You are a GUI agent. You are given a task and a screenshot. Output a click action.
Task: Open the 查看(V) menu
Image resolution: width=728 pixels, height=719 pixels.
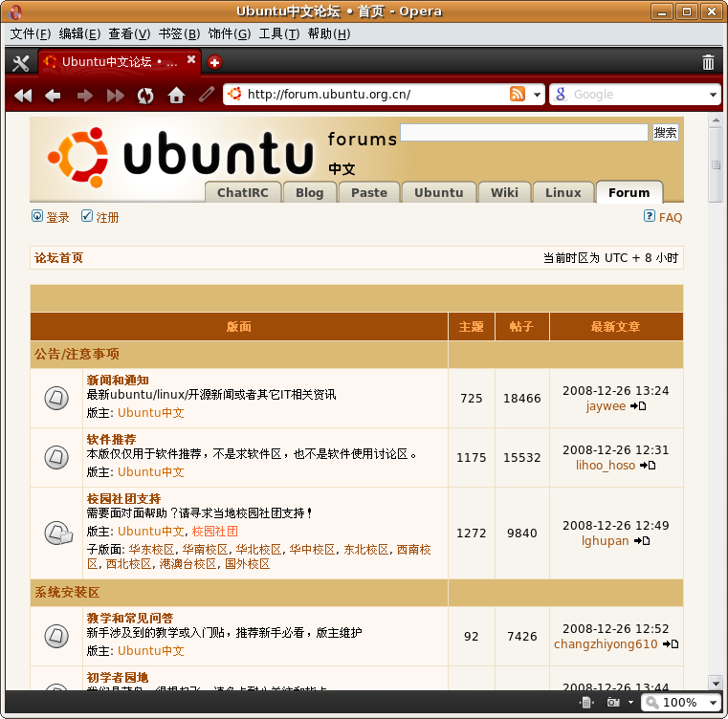pos(129,33)
